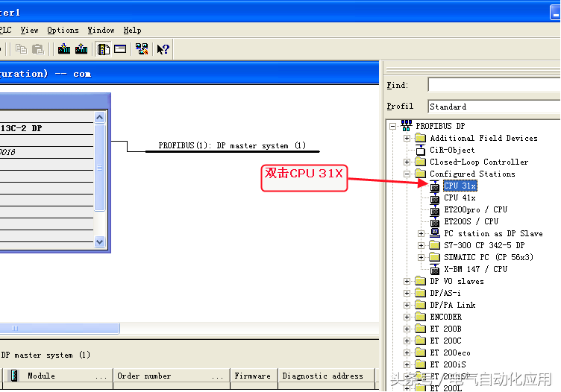The height and width of the screenshot is (392, 561).
Task: Open the Options menu
Action: (63, 30)
